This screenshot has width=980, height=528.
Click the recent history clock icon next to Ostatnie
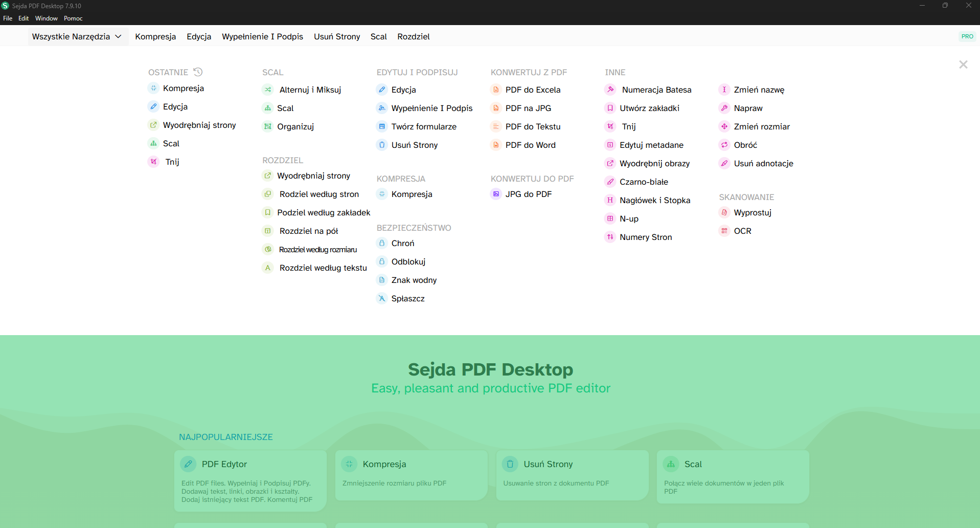click(198, 72)
